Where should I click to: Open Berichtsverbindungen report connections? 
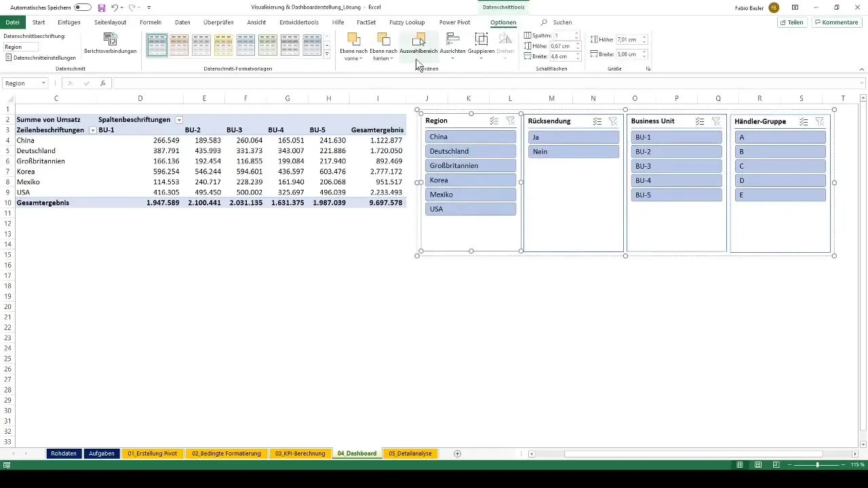coord(110,43)
